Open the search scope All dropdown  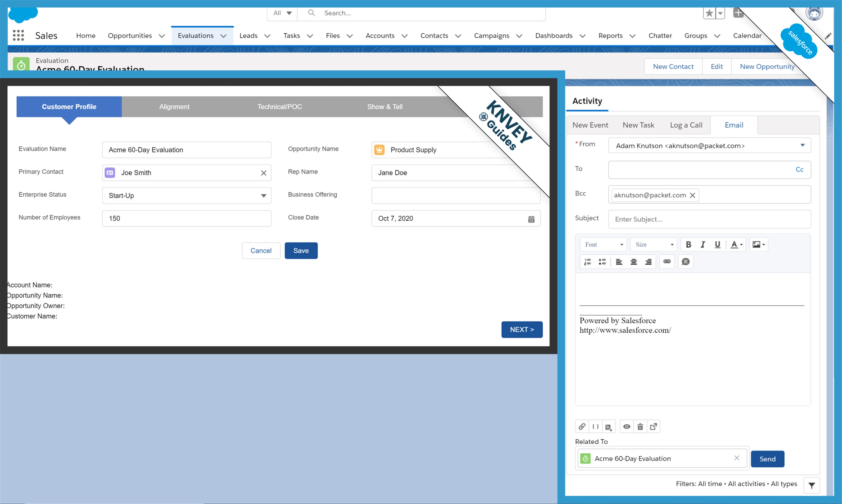tap(282, 13)
